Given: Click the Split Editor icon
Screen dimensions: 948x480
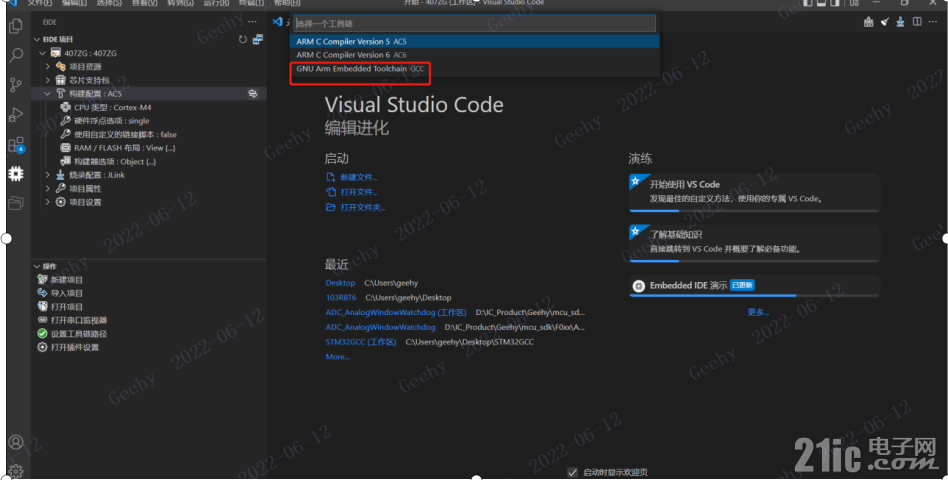Looking at the screenshot, I should click(x=917, y=22).
